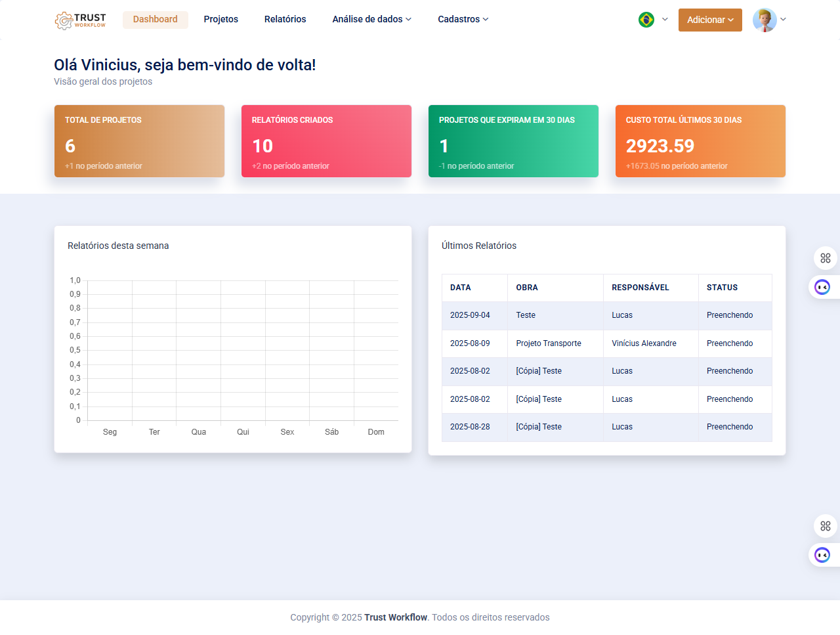Image resolution: width=840 pixels, height=635 pixels.
Task: Expand the Análise de dados dropdown
Action: coord(371,20)
